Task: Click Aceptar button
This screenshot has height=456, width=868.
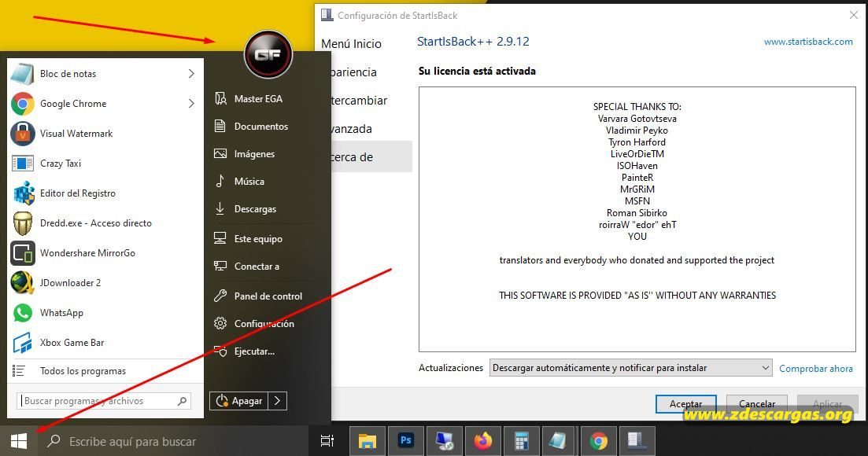Action: 686,403
